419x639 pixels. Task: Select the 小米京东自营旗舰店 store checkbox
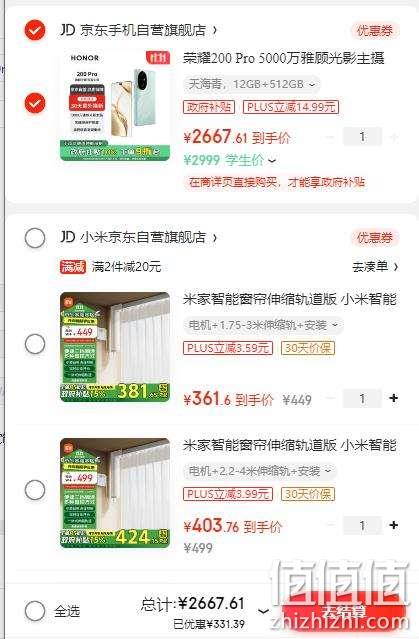click(x=35, y=238)
